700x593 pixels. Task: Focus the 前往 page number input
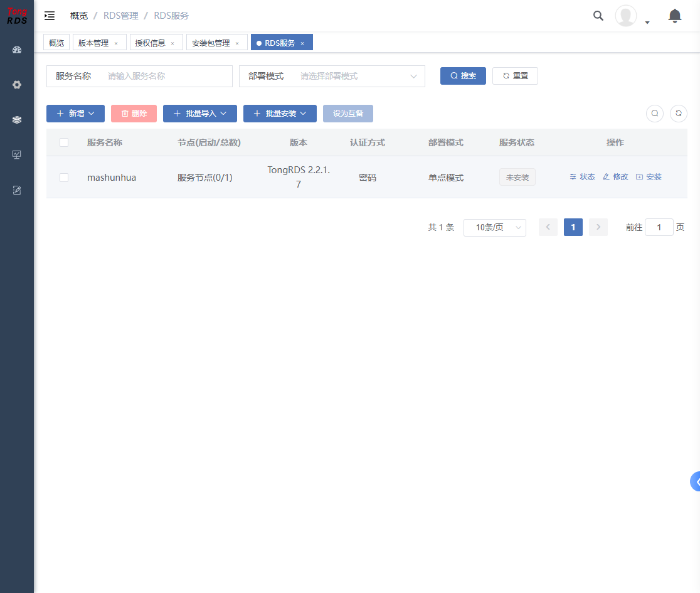click(x=659, y=227)
